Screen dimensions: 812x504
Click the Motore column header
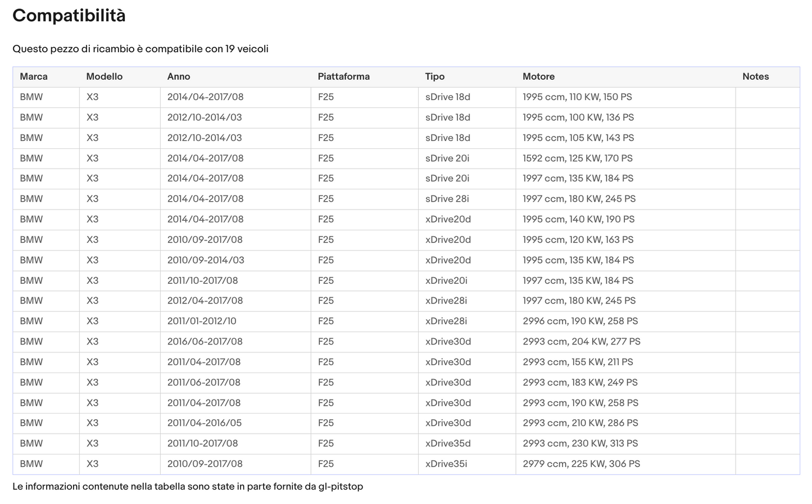coord(538,76)
